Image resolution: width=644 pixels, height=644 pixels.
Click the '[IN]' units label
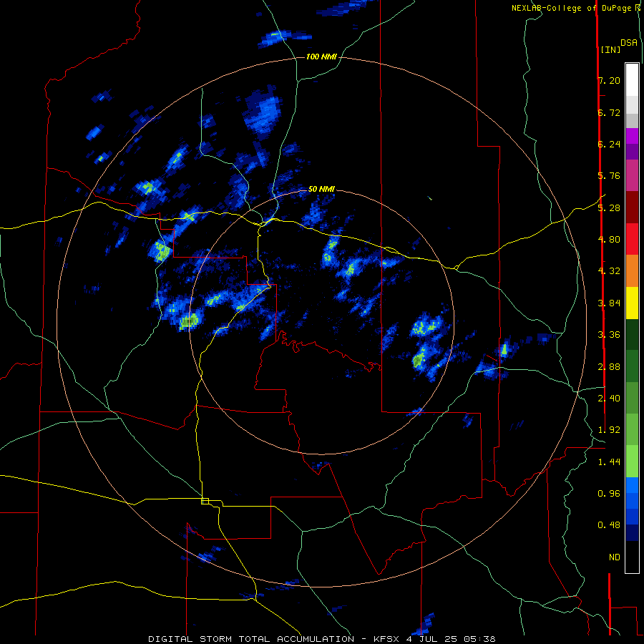tap(610, 49)
